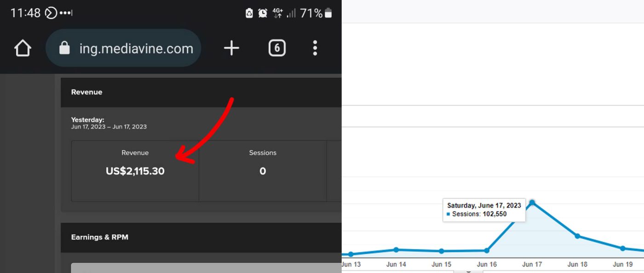The width and height of the screenshot is (644, 273).
Task: Click the Jun 14 chart data point
Action: (x=396, y=250)
